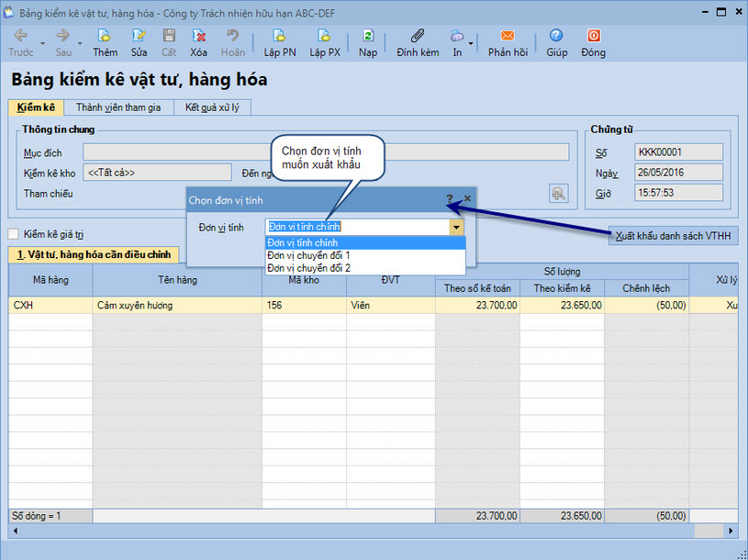Click the Mã hàng column header
Viewport: 748px width, 560px height.
[x=50, y=280]
